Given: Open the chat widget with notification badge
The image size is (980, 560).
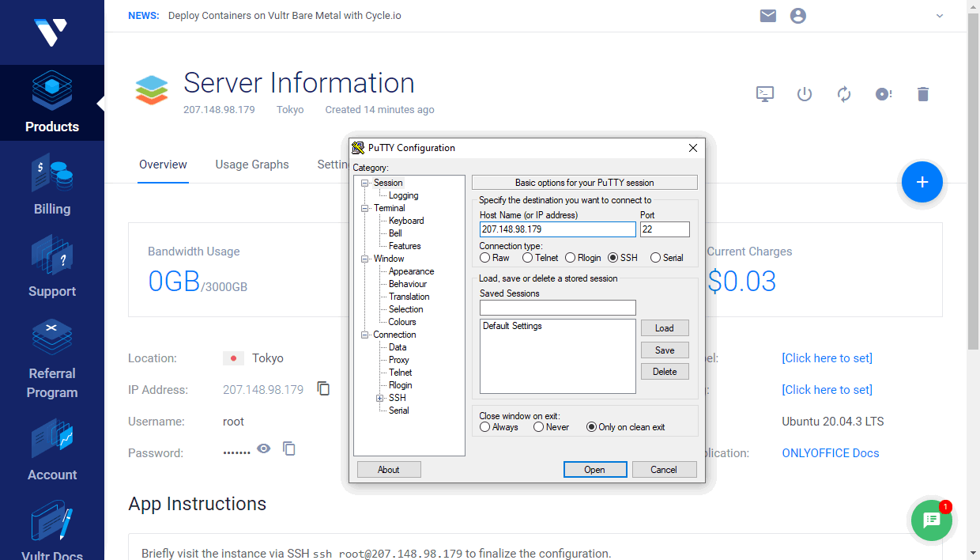Looking at the screenshot, I should [x=932, y=520].
